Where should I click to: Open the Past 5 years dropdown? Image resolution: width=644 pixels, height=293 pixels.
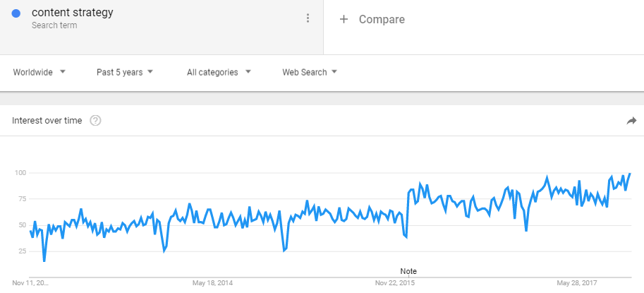click(x=124, y=72)
